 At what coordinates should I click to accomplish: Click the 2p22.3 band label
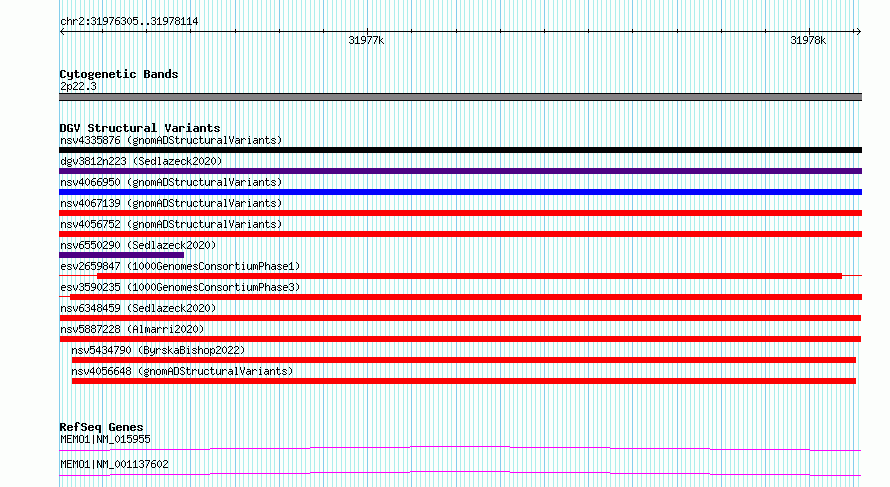(x=78, y=86)
